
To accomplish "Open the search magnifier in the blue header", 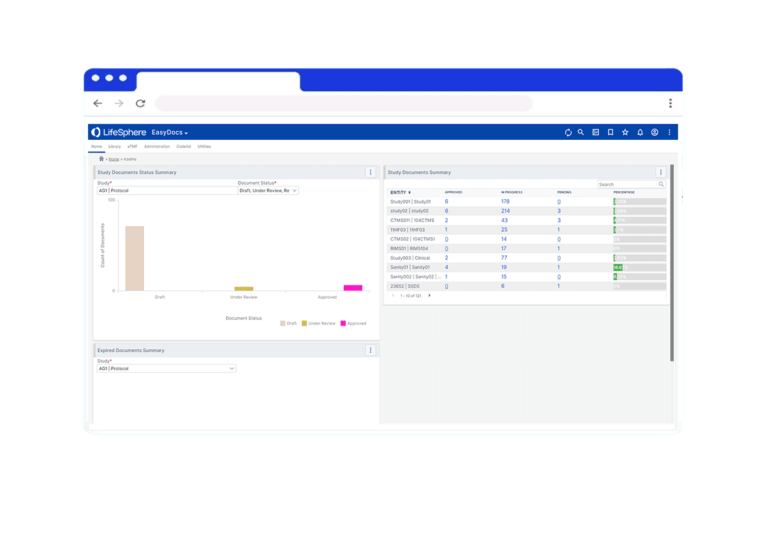I will [x=581, y=132].
